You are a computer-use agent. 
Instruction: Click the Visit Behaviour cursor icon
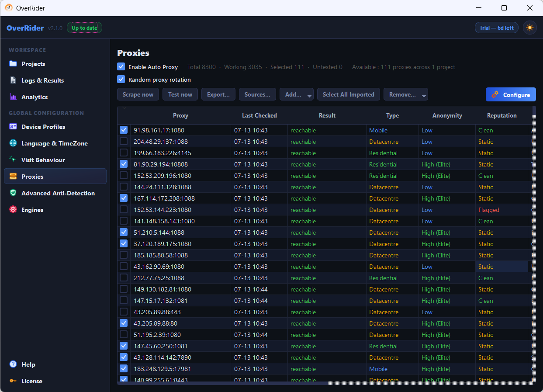point(13,160)
